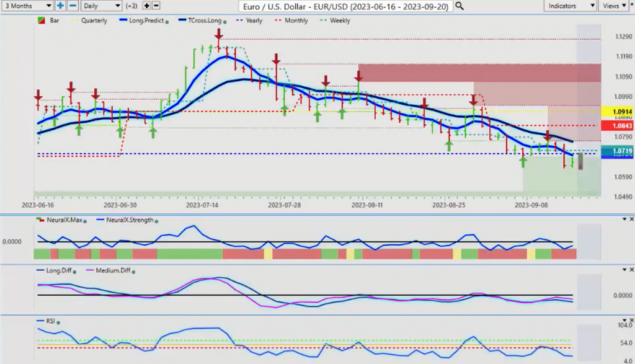Viewport: 635px width, 364px height.
Task: Click the magnifying glass search icon
Action: [459, 6]
